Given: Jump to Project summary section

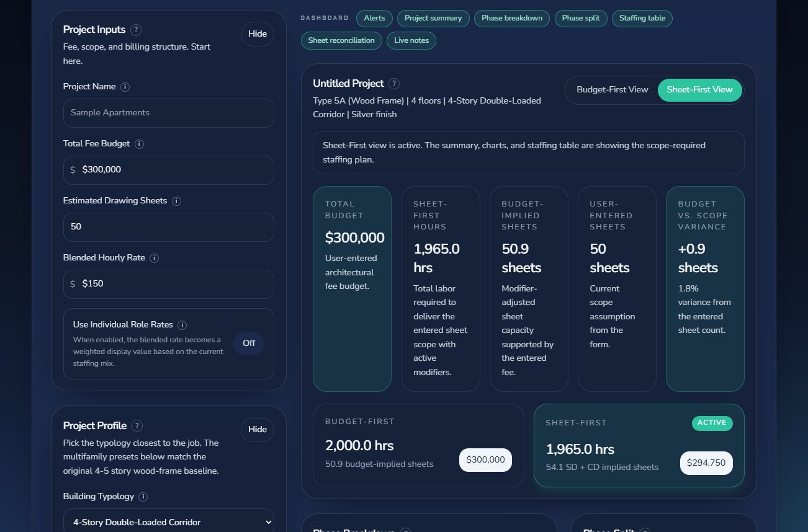Looking at the screenshot, I should coord(433,19).
